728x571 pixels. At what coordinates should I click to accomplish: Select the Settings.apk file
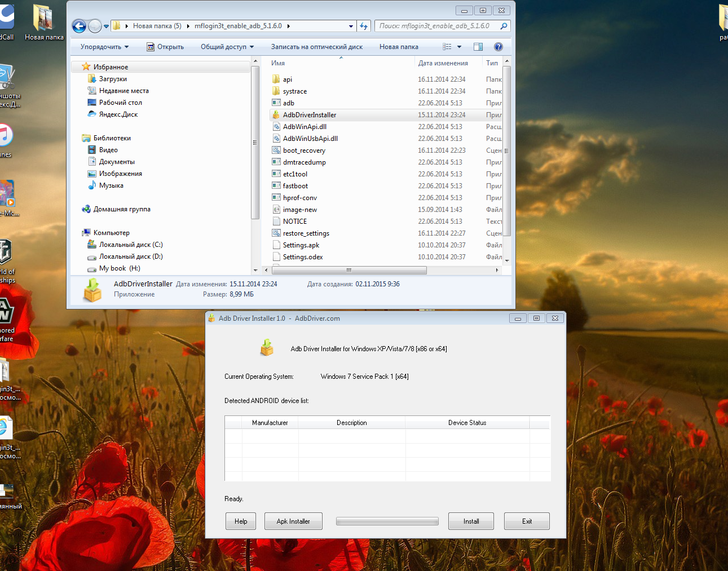coord(301,245)
